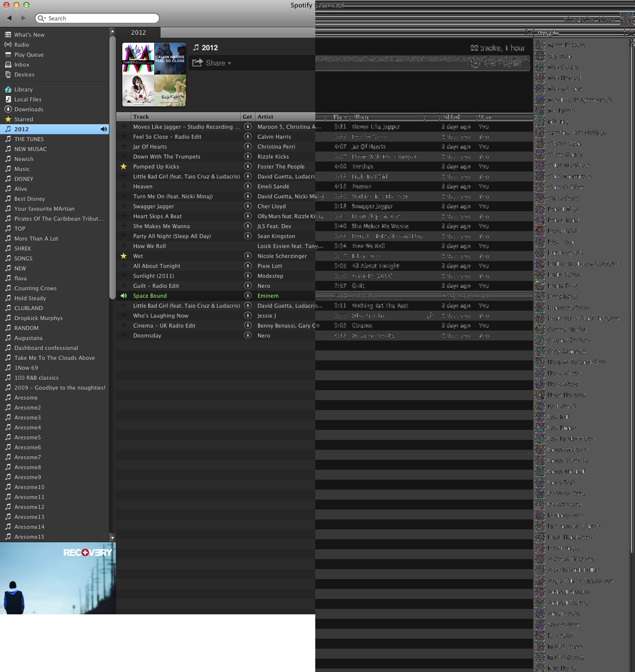Image resolution: width=635 pixels, height=672 pixels.
Task: Open Local Files in the sidebar
Action: click(x=28, y=99)
